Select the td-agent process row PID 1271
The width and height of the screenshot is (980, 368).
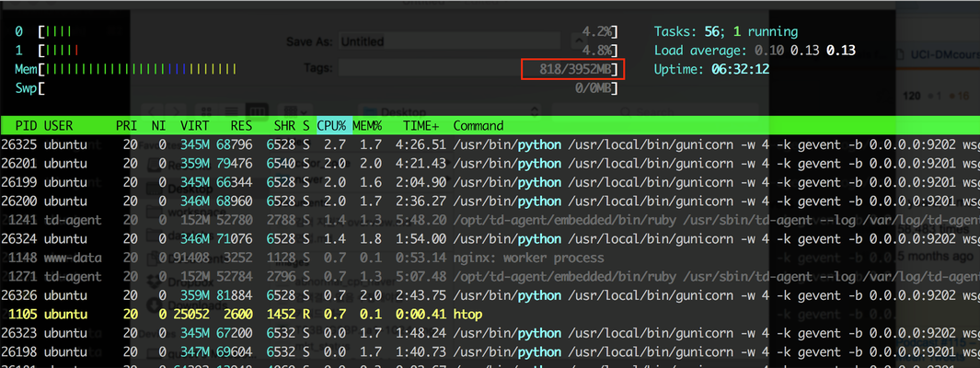point(490,276)
